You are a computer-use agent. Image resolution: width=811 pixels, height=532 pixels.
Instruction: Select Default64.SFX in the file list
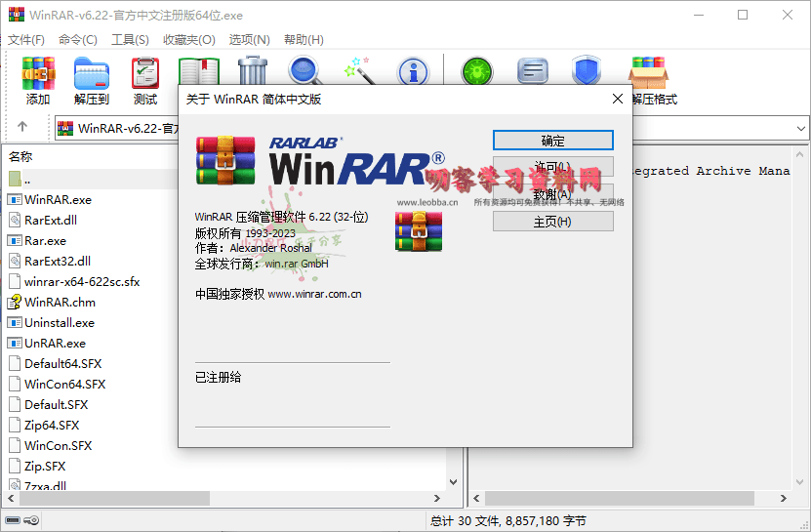(62, 364)
